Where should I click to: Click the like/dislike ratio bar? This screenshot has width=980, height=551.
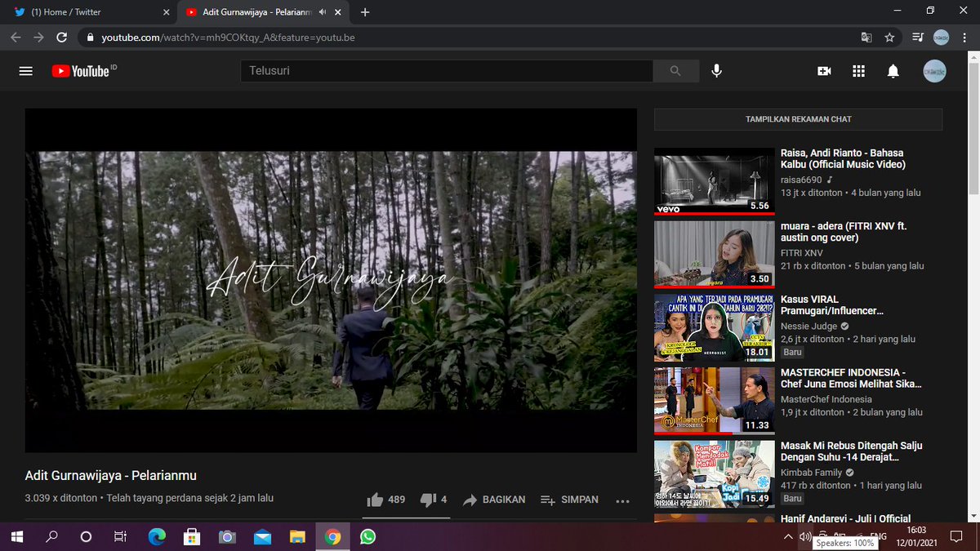[407, 518]
